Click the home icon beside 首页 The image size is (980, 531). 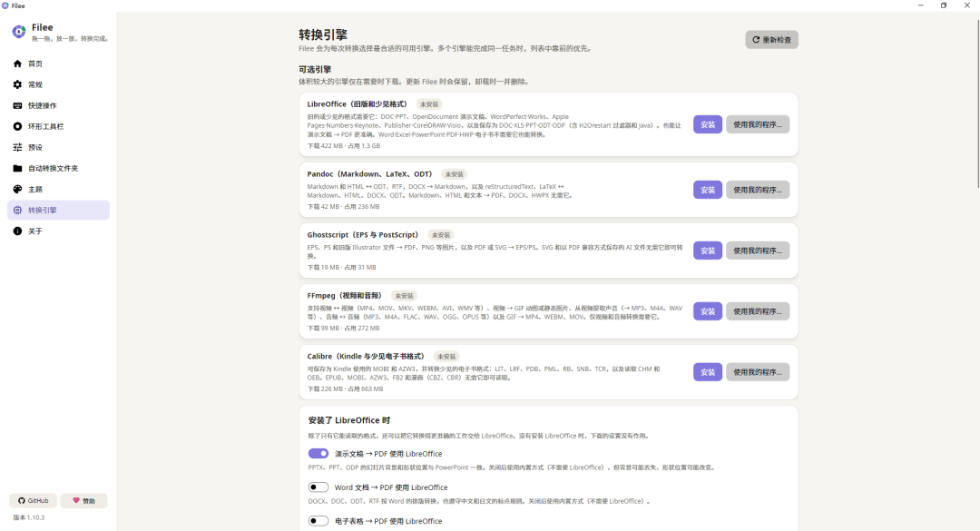pyautogui.click(x=17, y=64)
